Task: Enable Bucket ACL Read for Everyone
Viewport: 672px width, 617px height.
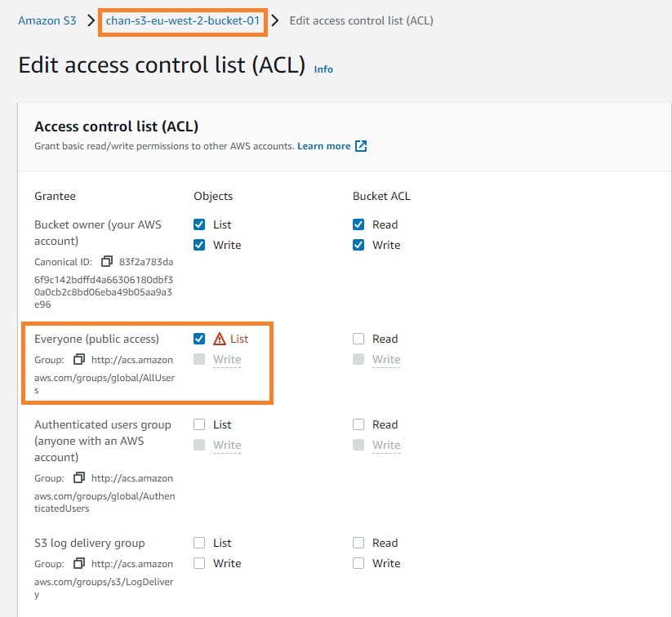Action: (x=358, y=339)
